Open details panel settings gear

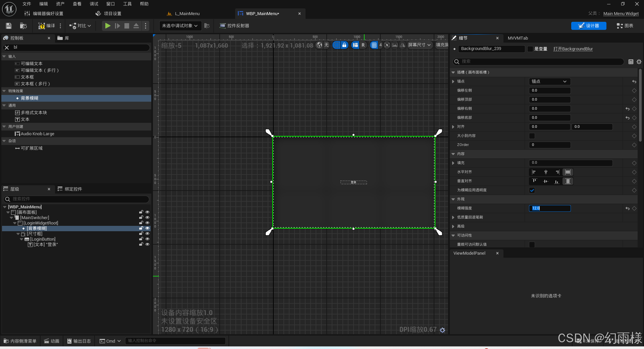639,62
